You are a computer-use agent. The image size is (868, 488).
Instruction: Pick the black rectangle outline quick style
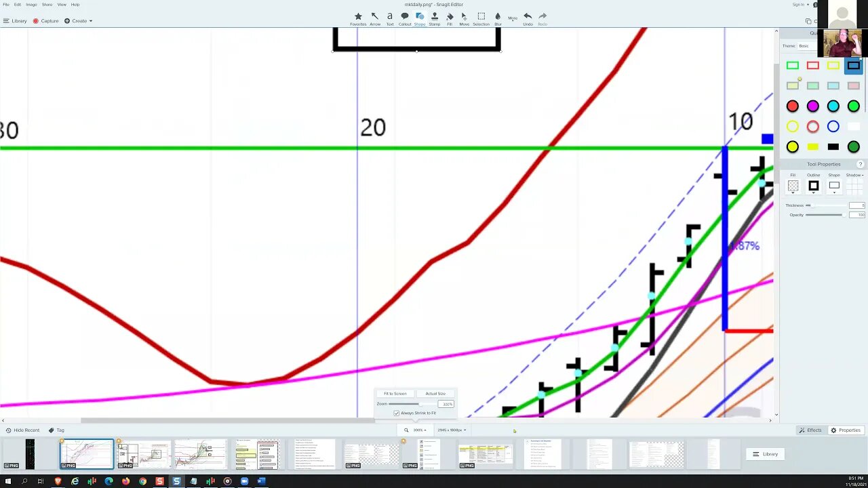coord(853,66)
